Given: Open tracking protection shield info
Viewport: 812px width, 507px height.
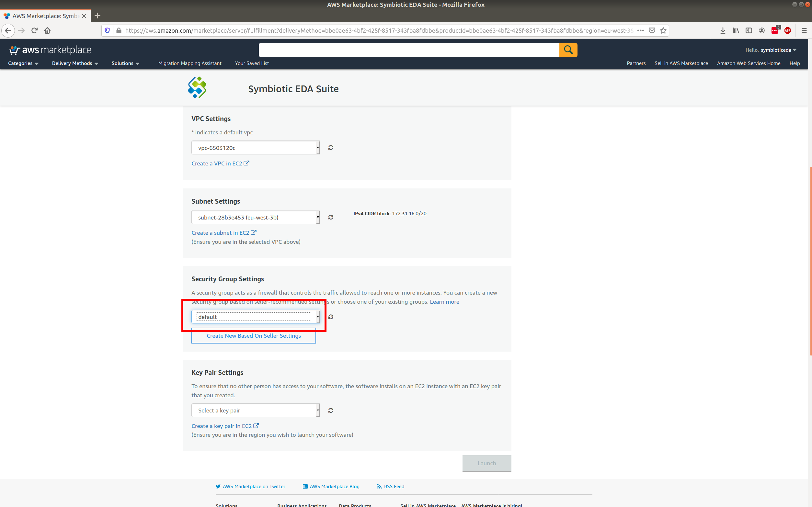Looking at the screenshot, I should [x=107, y=30].
